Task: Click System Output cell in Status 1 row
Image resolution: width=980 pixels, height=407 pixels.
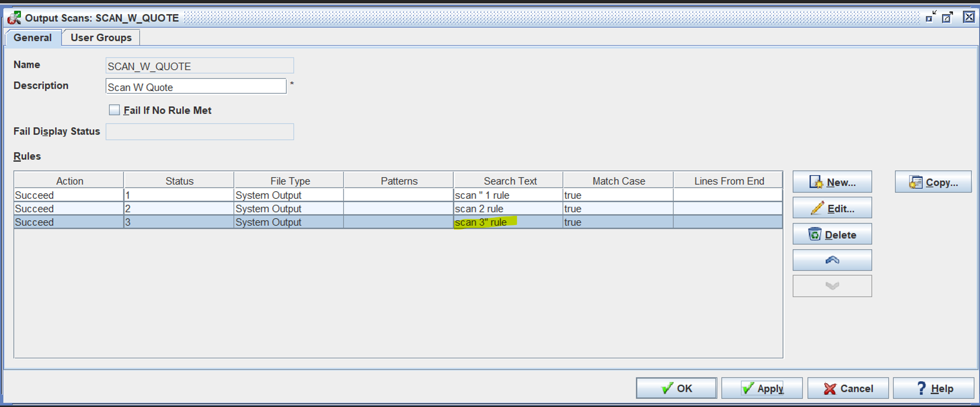Action: point(289,195)
